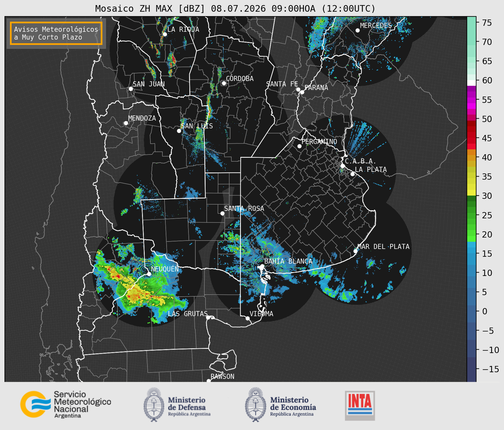The image size is (504, 430).
Task: Click the Neuquén city marker dot
Action: coord(149,274)
